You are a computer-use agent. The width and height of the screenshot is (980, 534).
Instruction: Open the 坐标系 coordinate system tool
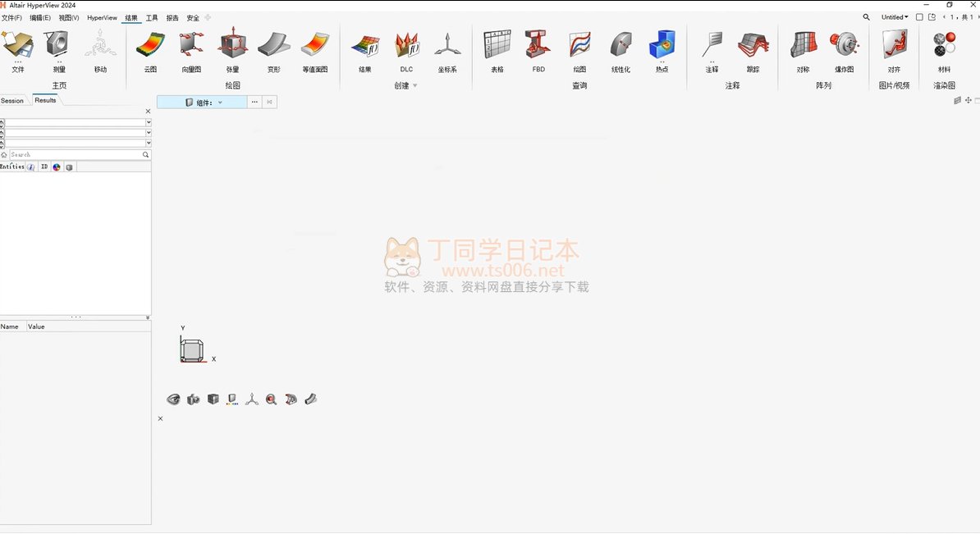(447, 51)
